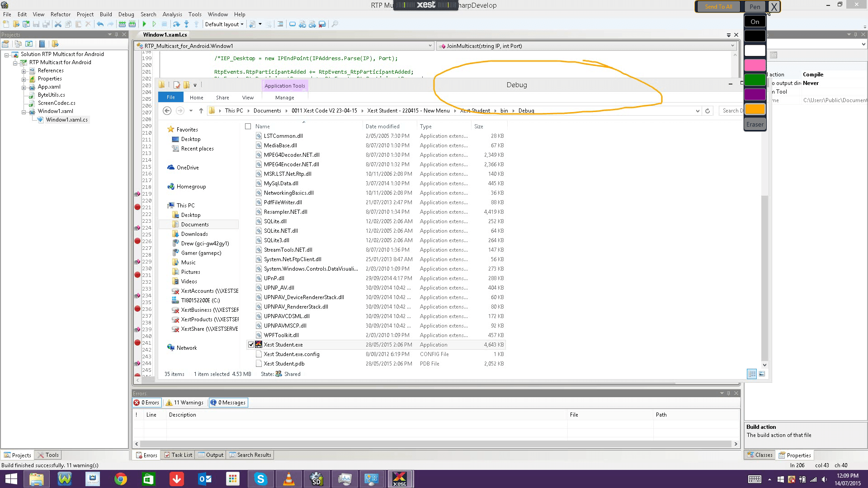
Task: Click Run Without Debugger outline arrow
Action: click(154, 24)
